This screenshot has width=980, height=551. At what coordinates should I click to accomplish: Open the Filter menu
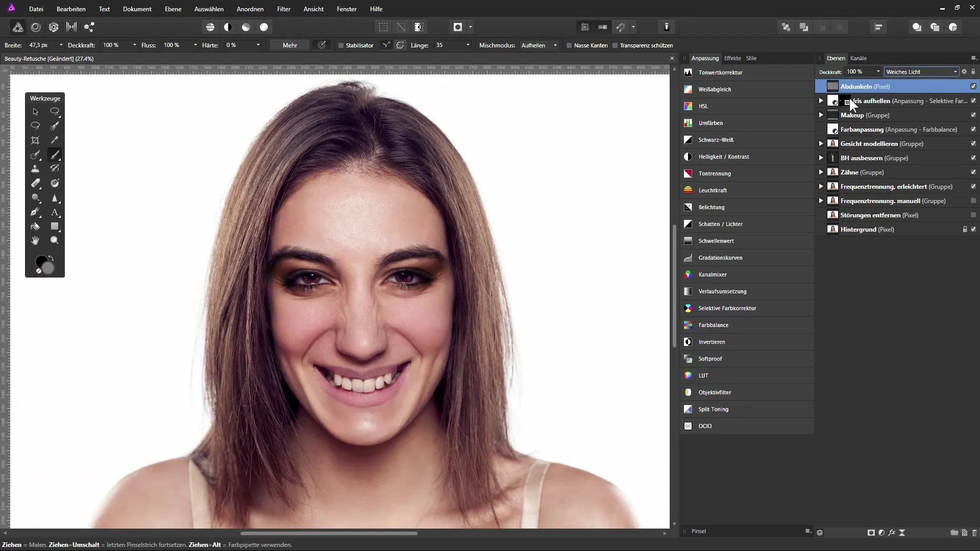click(284, 9)
